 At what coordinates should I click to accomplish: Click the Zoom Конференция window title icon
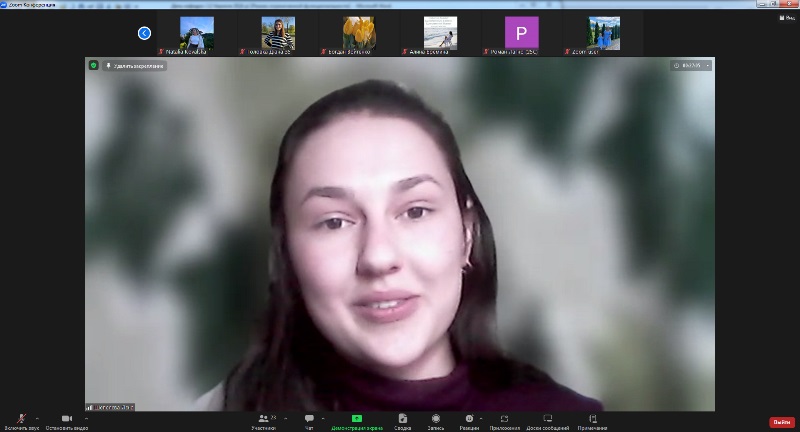(x=4, y=5)
